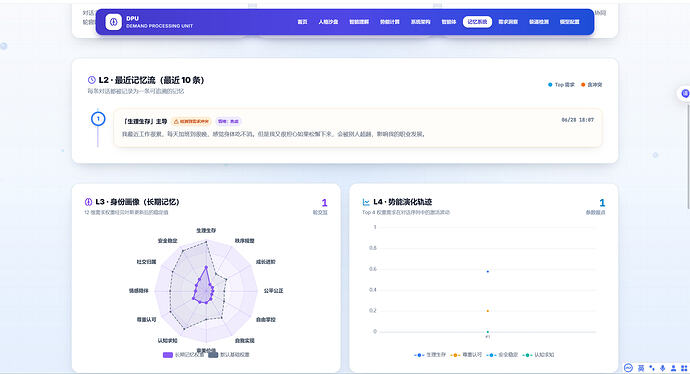The height and width of the screenshot is (374, 690).
Task: Click the person icon in bottom tray
Action: point(673,368)
